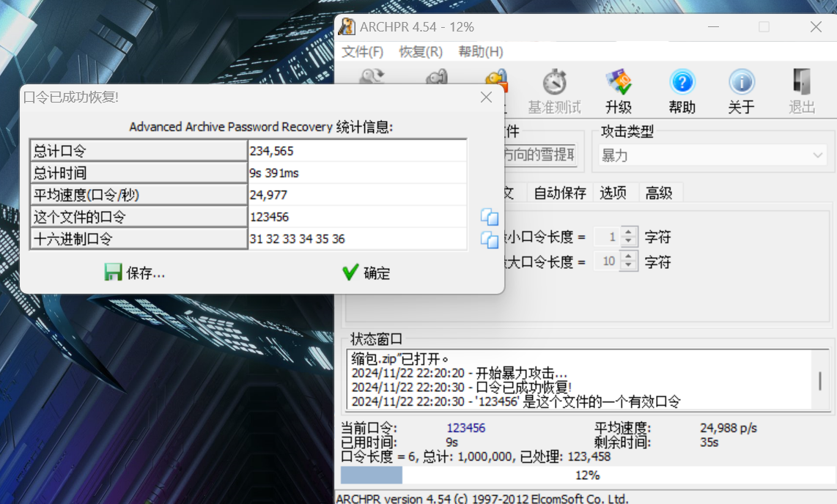Click the 退出 exit door icon
Screen dimensions: 837x504
point(802,81)
